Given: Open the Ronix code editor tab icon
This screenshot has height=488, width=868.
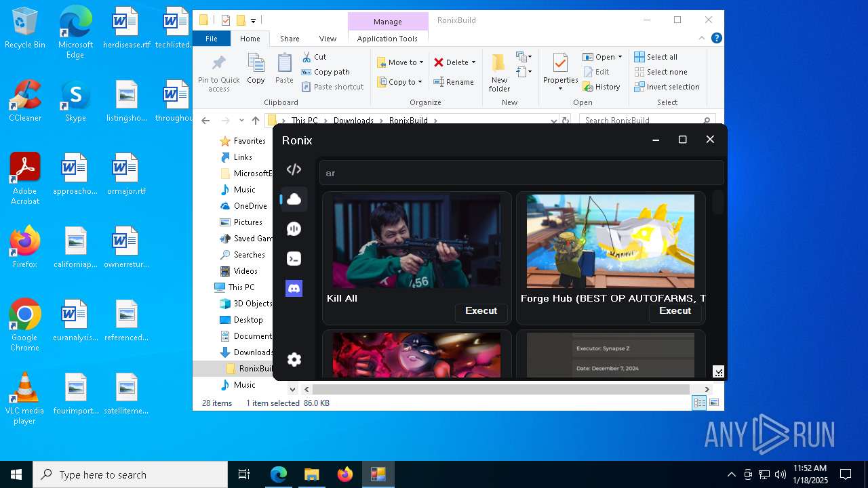Looking at the screenshot, I should click(x=294, y=169).
